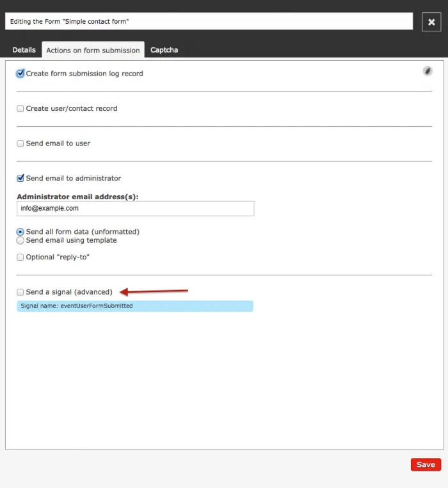The image size is (448, 488).
Task: Click the administrator email address field
Action: [135, 209]
